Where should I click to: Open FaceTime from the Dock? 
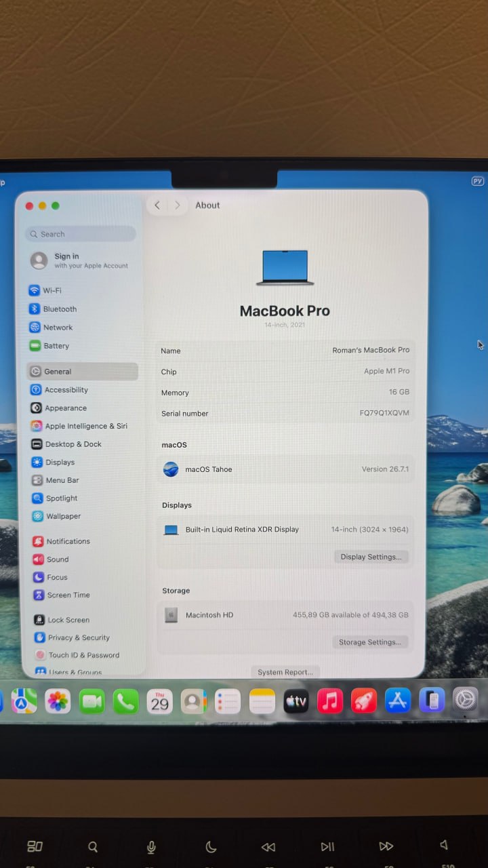[91, 701]
